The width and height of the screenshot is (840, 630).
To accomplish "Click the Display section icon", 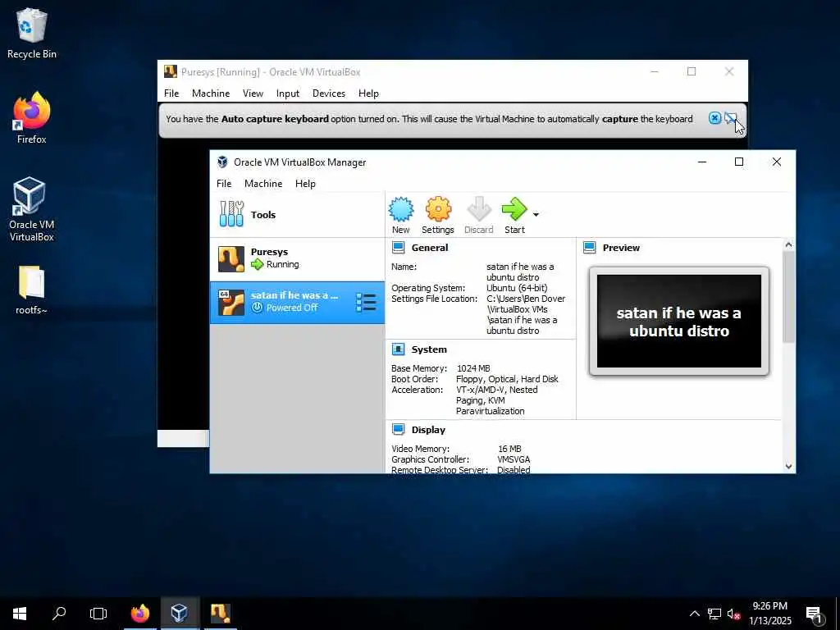I will click(398, 430).
